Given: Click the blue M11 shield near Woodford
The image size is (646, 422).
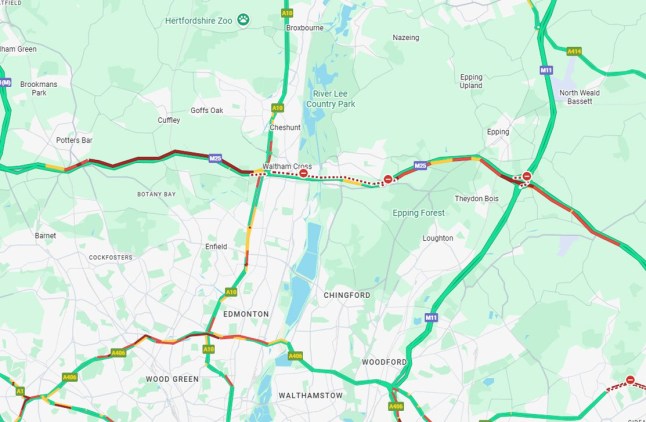Looking at the screenshot, I should (431, 318).
